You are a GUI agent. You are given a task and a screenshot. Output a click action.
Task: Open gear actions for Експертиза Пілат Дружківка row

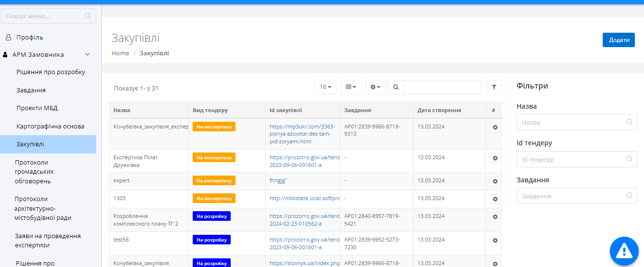[x=495, y=158]
